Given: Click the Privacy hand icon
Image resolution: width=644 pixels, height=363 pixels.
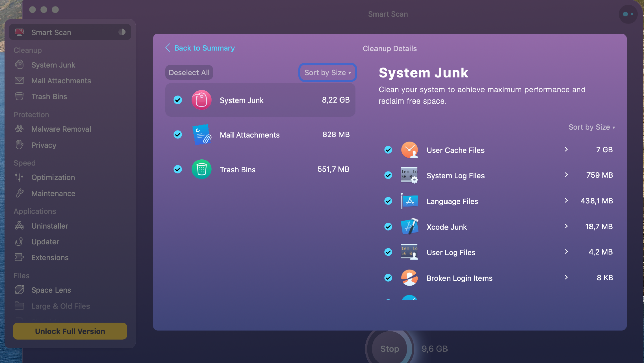Looking at the screenshot, I should click(x=20, y=145).
